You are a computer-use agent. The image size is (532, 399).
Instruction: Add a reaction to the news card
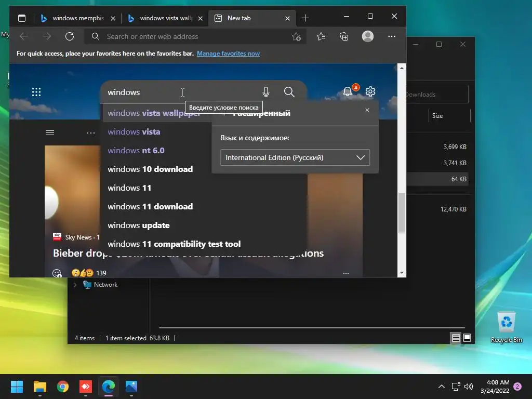point(57,273)
